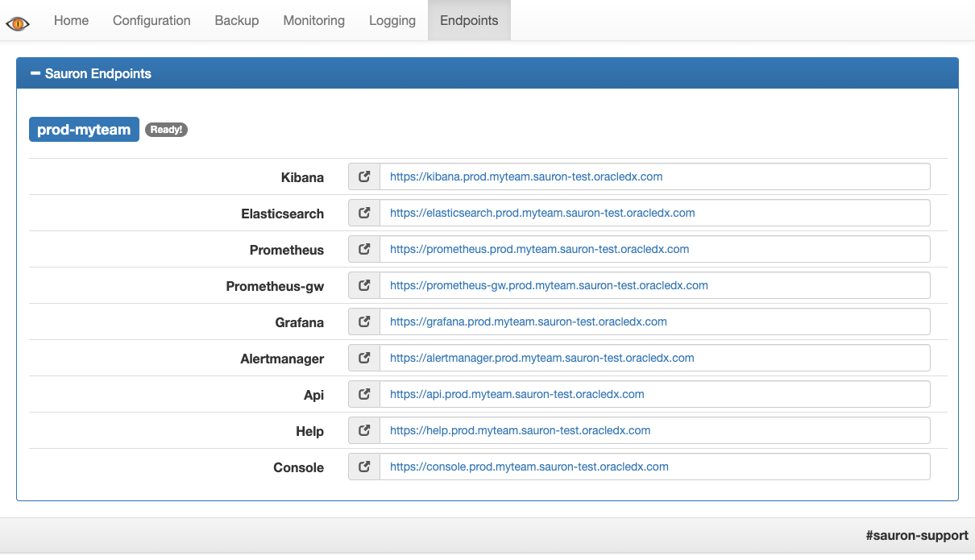Click the Prometheus external link icon

(x=363, y=248)
